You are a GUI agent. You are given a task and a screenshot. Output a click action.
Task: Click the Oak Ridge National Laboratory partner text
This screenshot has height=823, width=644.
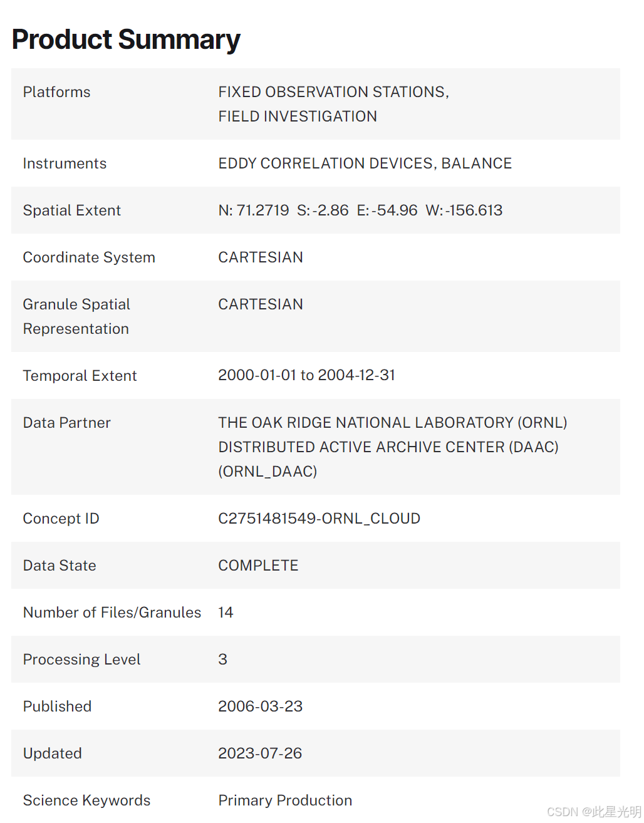click(x=392, y=423)
